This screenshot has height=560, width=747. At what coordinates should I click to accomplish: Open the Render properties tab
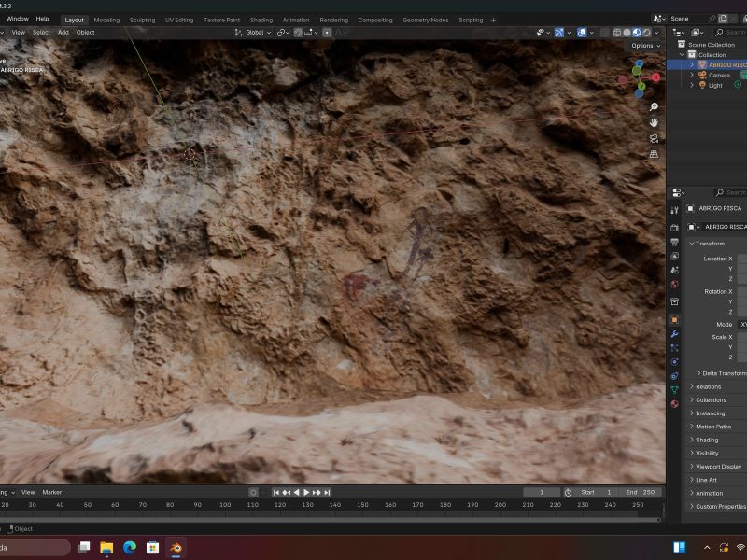[674, 228]
